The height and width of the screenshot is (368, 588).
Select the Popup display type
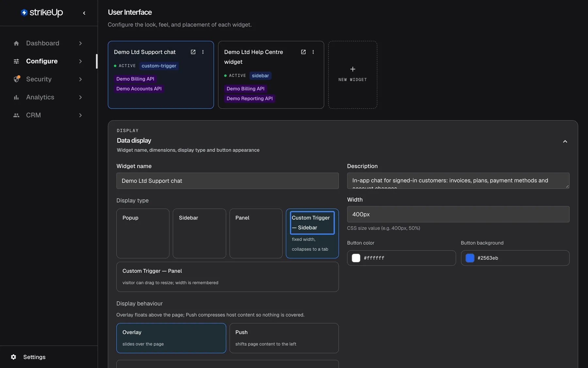[x=143, y=234]
